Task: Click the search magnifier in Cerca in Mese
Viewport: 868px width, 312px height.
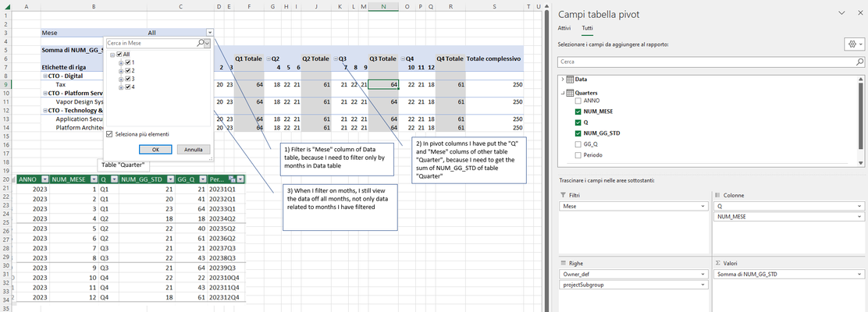Action: (x=200, y=43)
